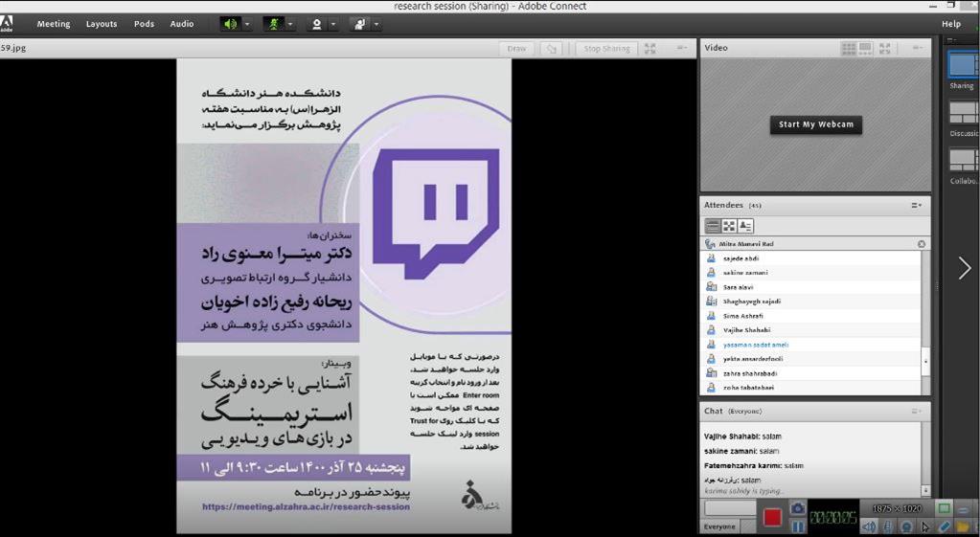
Task: Open the recorder folder icon
Action: 963,527
